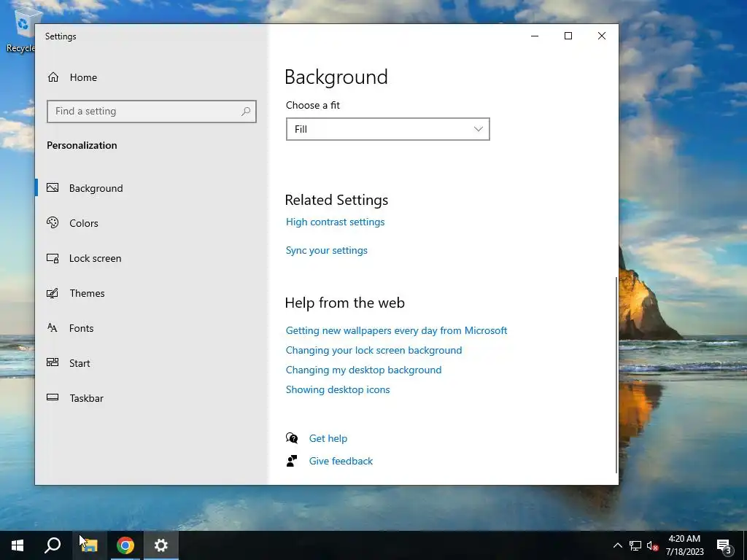Open Taskbar settings page
The height and width of the screenshot is (560, 747).
[x=87, y=398]
